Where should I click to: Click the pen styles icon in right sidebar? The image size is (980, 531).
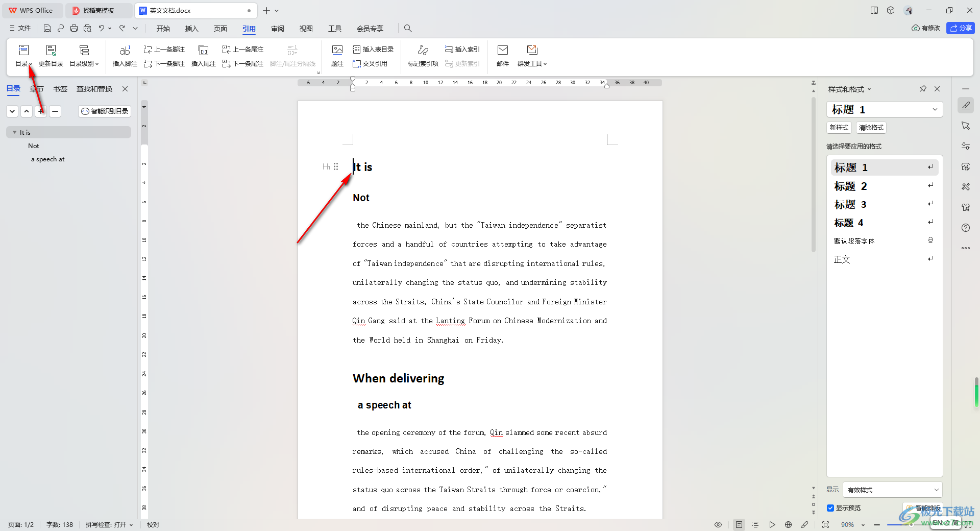966,106
